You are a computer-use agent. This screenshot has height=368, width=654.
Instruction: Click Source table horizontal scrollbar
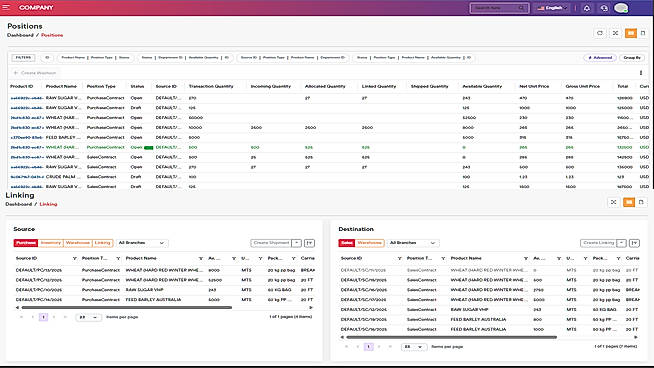[x=126, y=308]
